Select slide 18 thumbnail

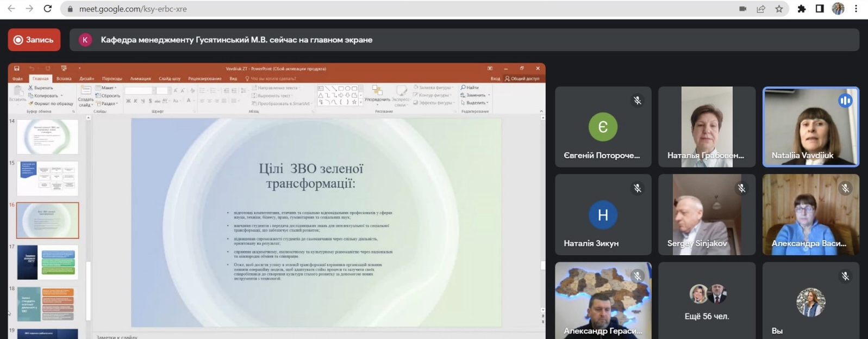point(47,304)
